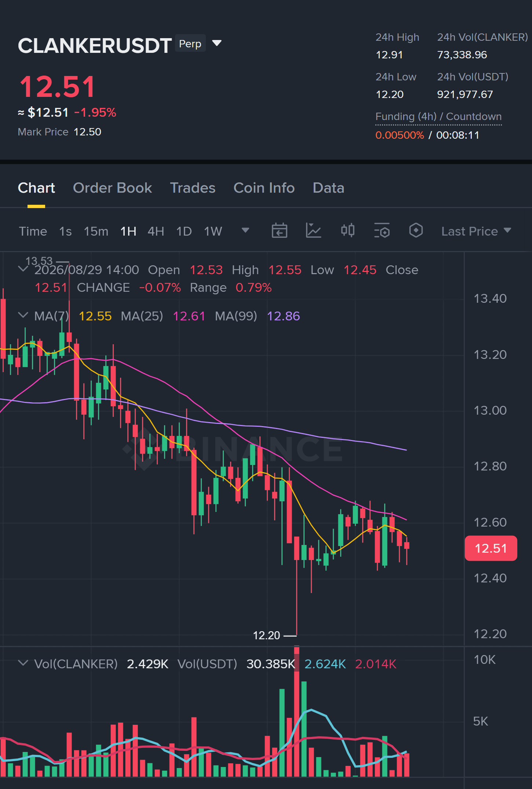This screenshot has width=532, height=789.
Task: Switch to the Trades tab
Action: pos(193,188)
